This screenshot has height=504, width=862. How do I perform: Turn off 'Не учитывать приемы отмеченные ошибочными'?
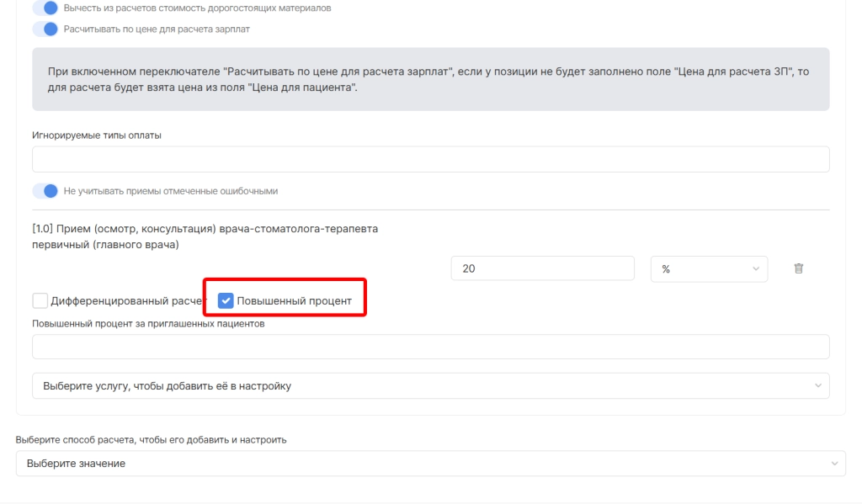(x=45, y=191)
